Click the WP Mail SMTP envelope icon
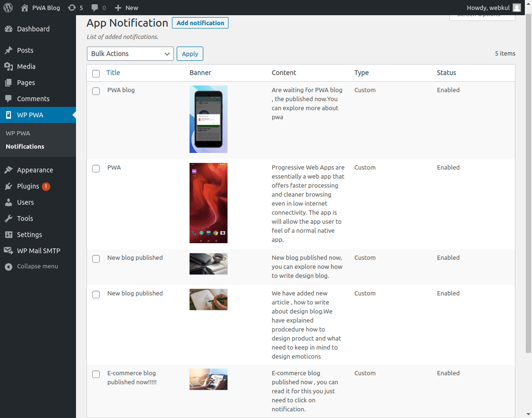Screen dimensions: 532x418 [x=9, y=251]
